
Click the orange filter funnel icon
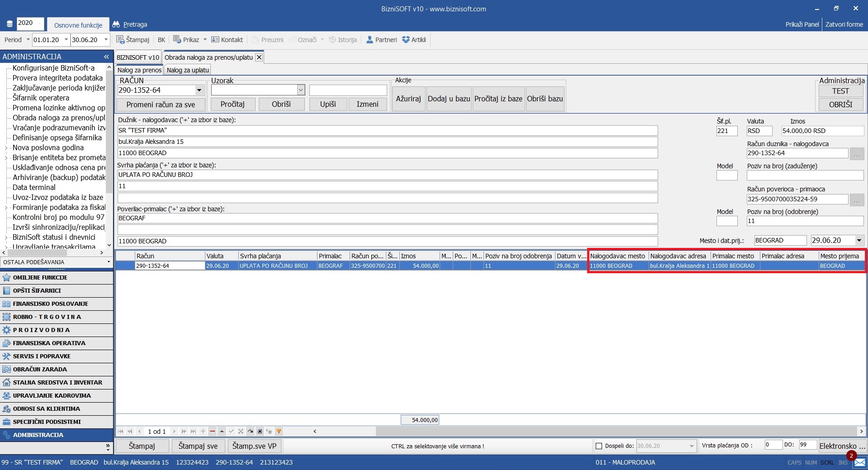pyautogui.click(x=279, y=432)
